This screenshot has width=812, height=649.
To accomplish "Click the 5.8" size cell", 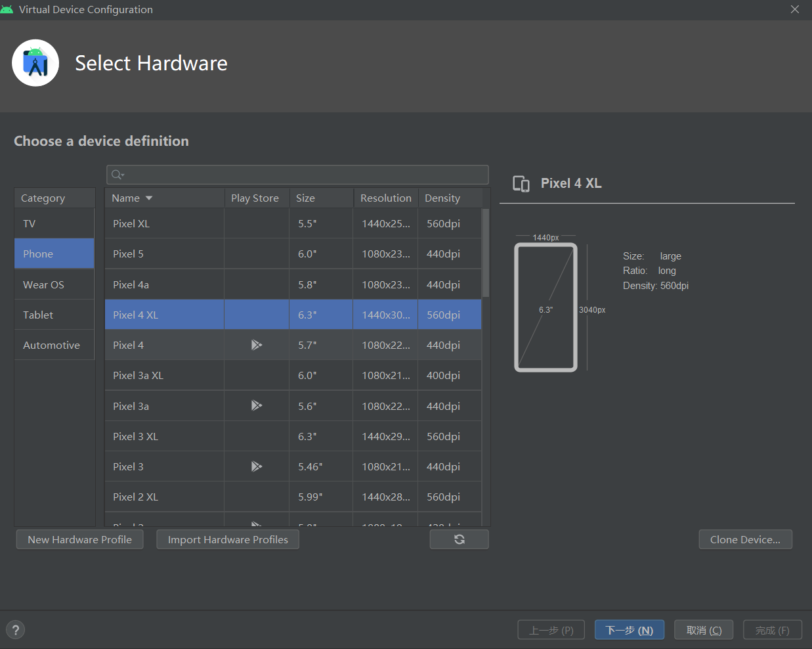I will [x=321, y=284].
